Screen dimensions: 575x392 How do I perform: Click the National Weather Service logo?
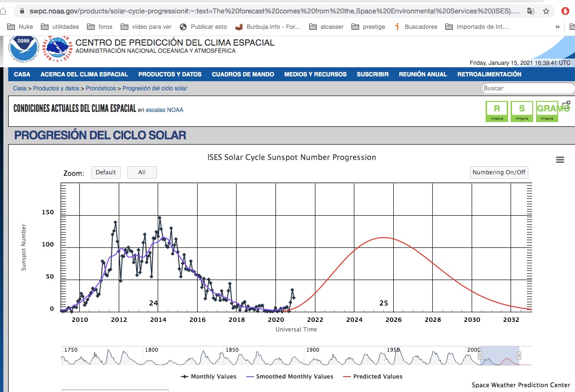pyautogui.click(x=60, y=49)
